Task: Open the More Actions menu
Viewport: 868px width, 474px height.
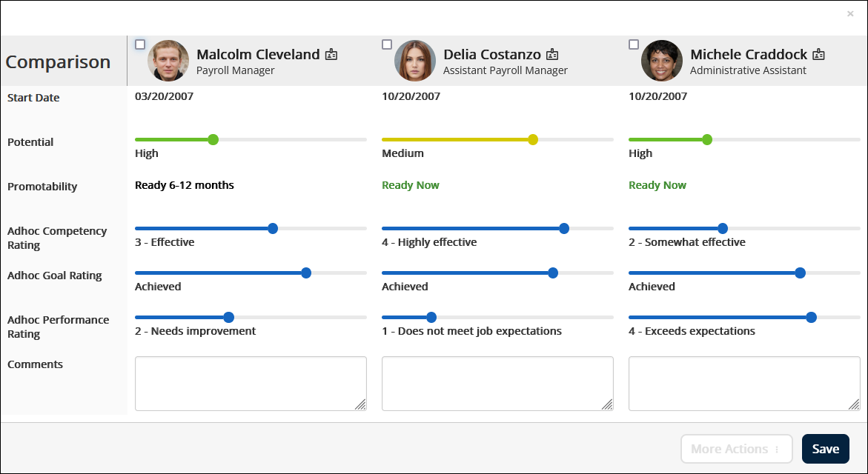Action: pos(736,449)
